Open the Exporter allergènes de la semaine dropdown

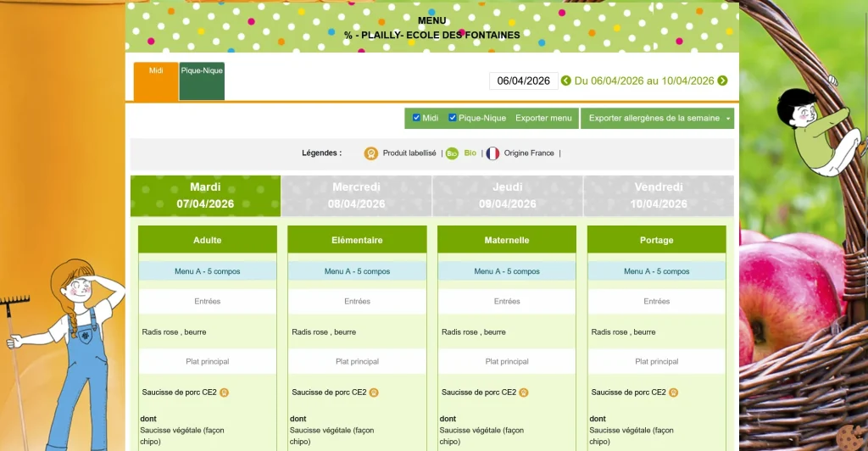point(728,119)
